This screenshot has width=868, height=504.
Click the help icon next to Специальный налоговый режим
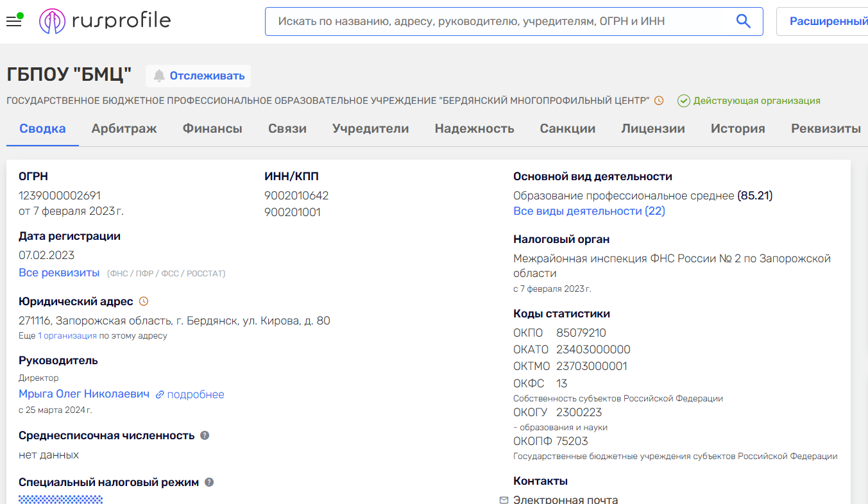209,482
